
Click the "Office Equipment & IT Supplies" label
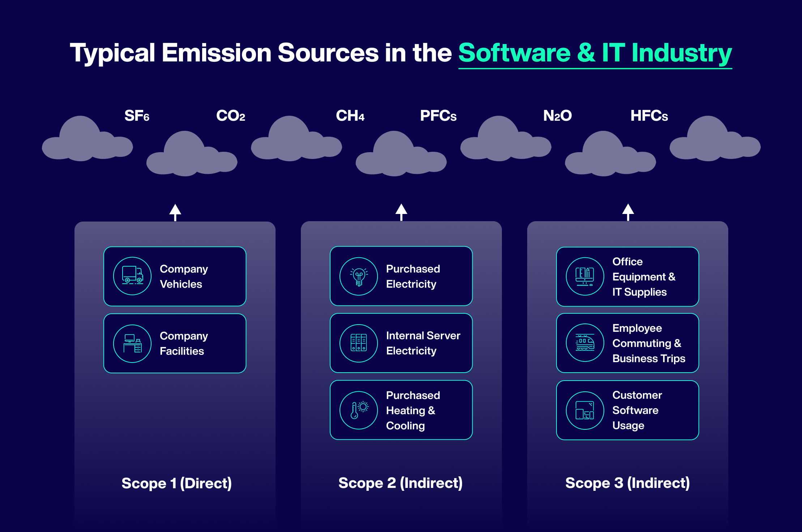click(x=644, y=276)
